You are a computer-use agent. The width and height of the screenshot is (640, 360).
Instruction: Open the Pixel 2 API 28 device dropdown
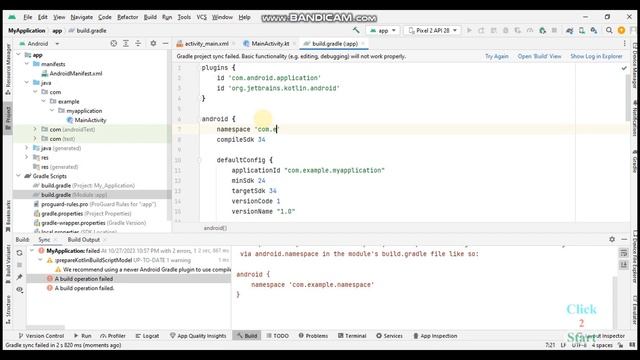[432, 30]
